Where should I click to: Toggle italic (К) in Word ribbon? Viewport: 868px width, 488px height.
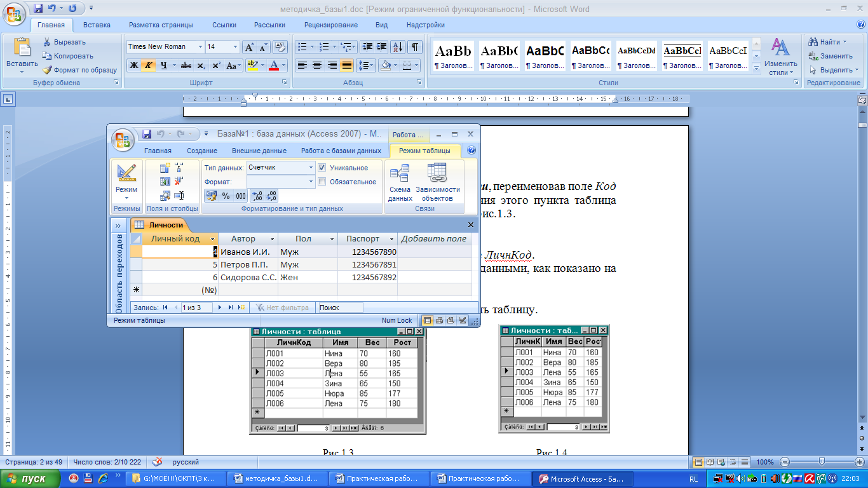[148, 65]
